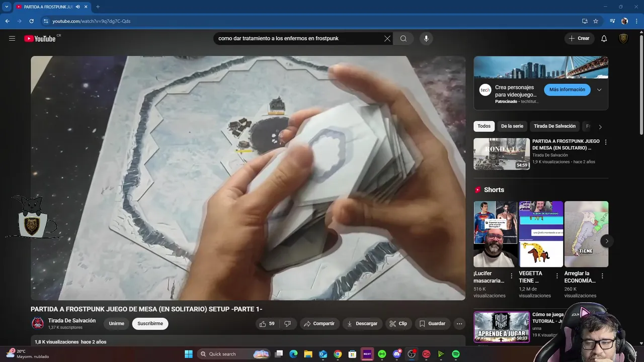Screen dimensions: 644x362
Task: Click the Más información ad button
Action: coord(567,90)
